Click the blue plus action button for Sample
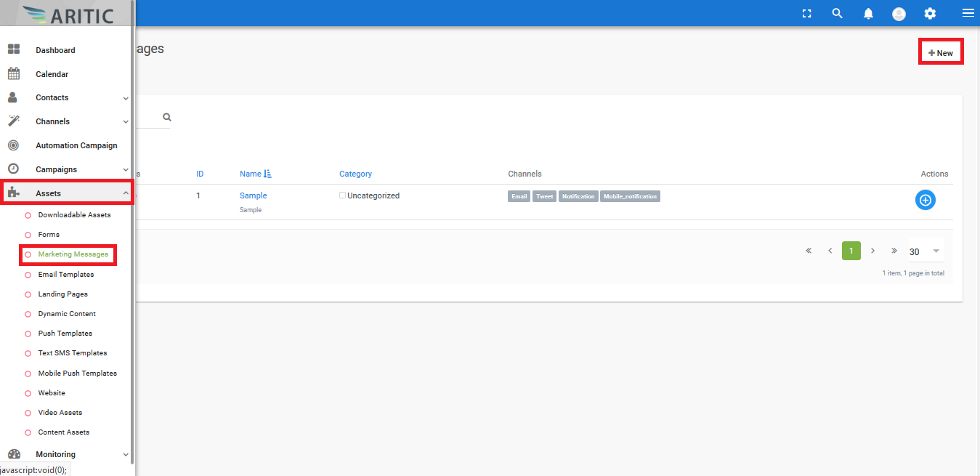The image size is (980, 476). pos(925,200)
